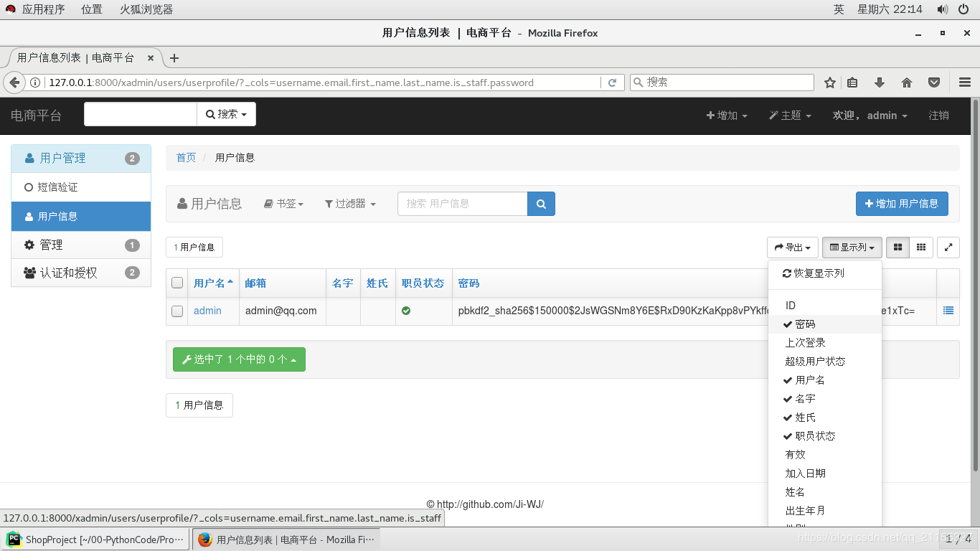980x551 pixels.
Task: Open the 书签 bookmarks dropdown
Action: pos(283,204)
